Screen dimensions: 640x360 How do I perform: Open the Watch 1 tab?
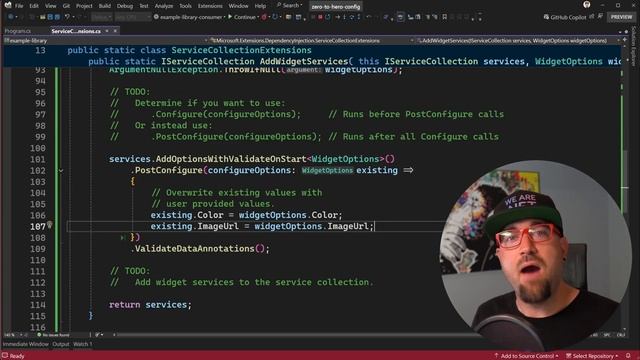coord(82,344)
